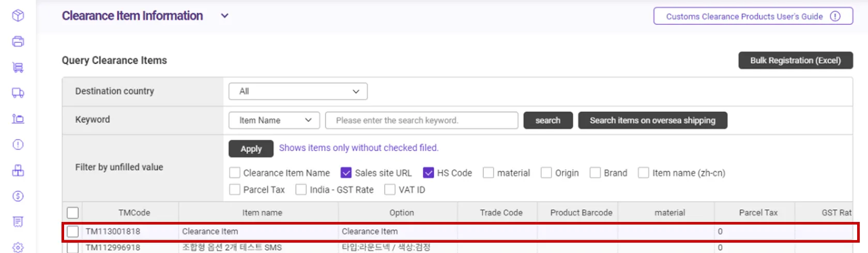Open the package box sidebar icon

(x=18, y=16)
